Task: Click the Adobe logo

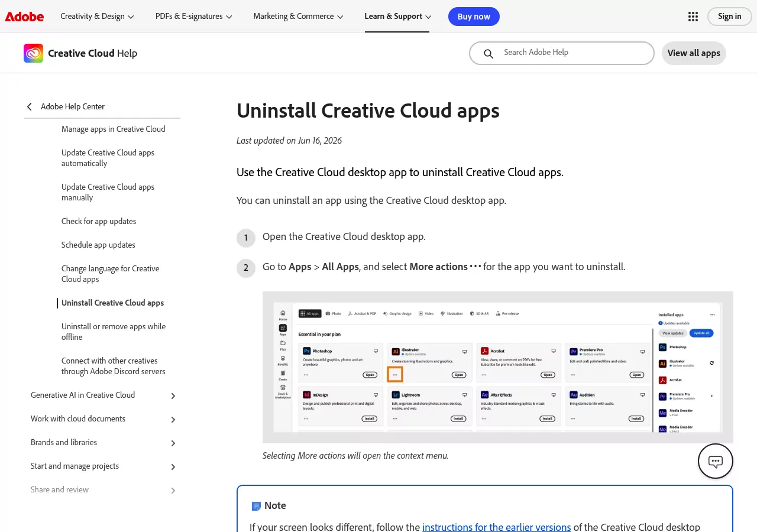Action: [x=24, y=17]
